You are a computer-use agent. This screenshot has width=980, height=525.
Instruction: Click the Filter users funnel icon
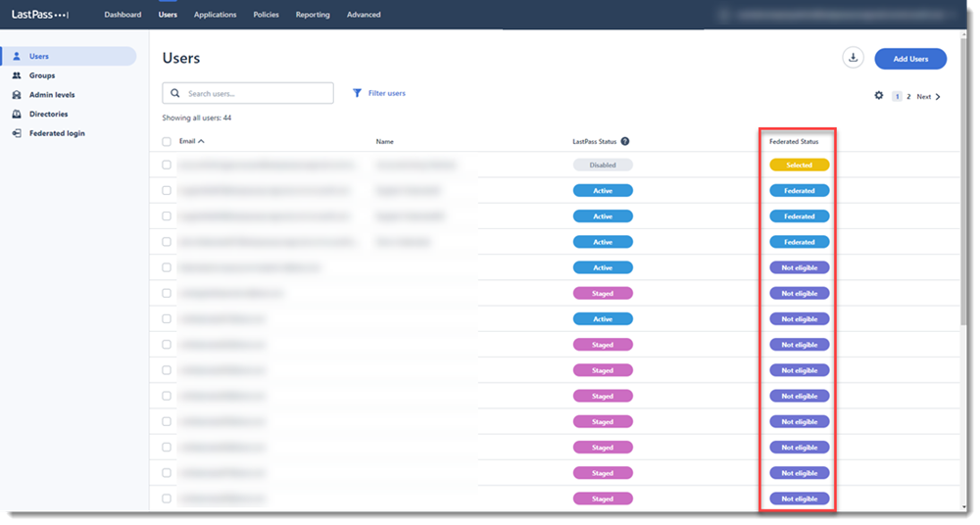coord(358,93)
